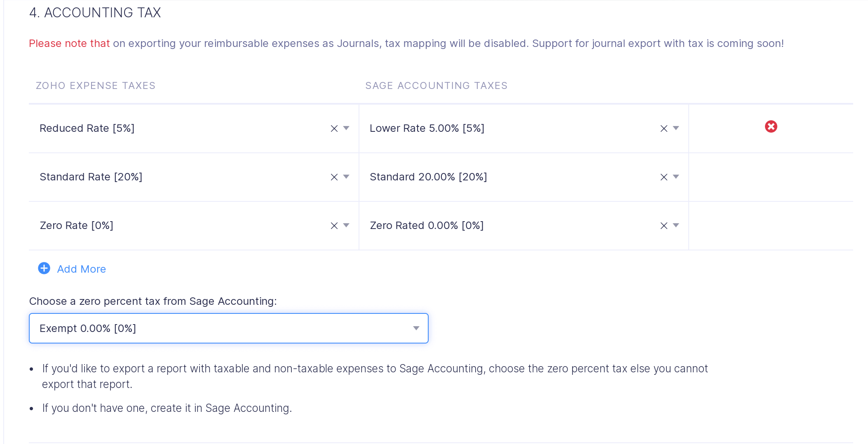Screen dimensions: 868x444
Task: Expand the Zero Rated 0.00% dropdown
Action: [677, 225]
